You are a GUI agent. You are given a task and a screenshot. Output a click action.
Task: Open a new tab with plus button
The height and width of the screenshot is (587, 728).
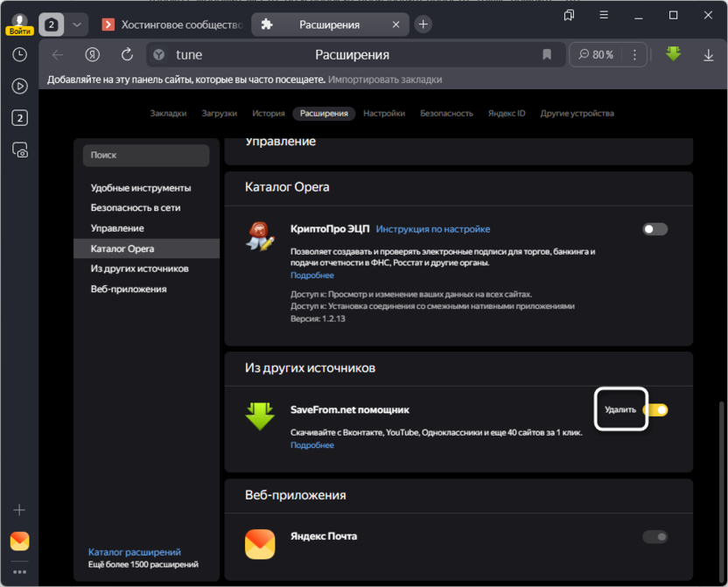click(x=423, y=24)
